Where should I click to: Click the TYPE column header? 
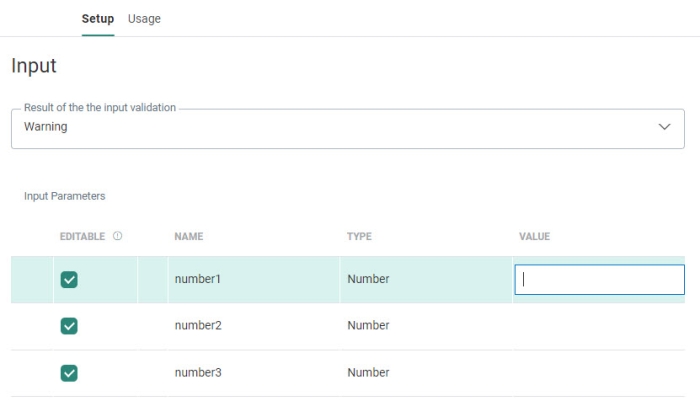pos(359,237)
